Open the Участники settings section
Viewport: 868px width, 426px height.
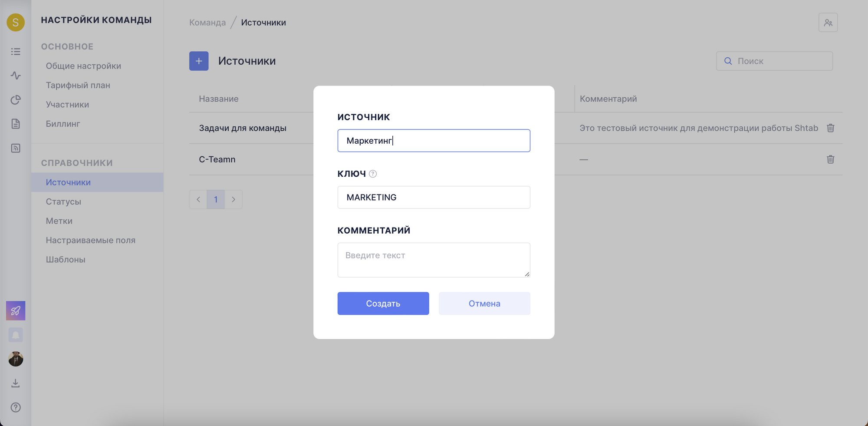pyautogui.click(x=67, y=105)
